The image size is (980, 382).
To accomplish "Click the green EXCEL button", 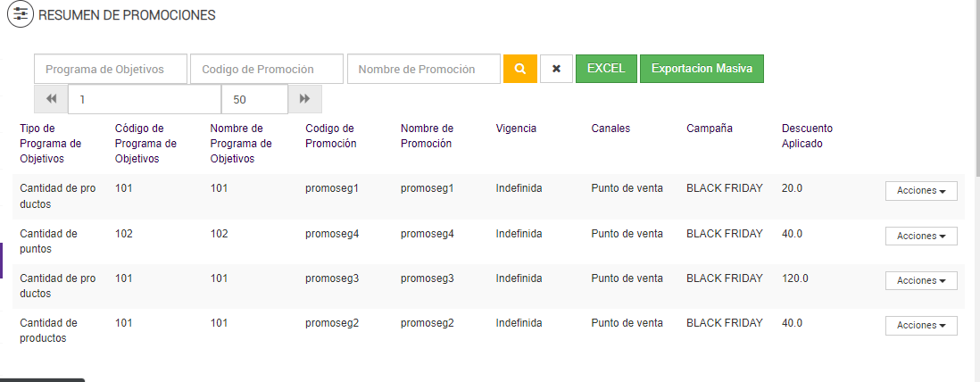I will click(x=606, y=69).
